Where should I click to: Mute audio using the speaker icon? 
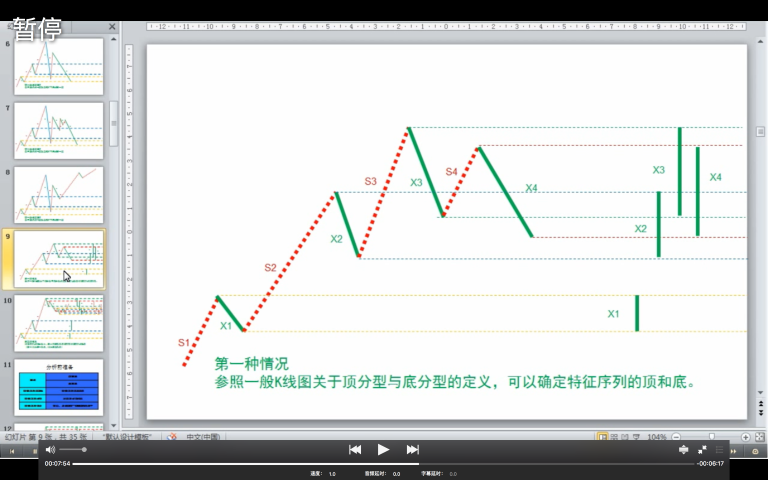(x=51, y=450)
